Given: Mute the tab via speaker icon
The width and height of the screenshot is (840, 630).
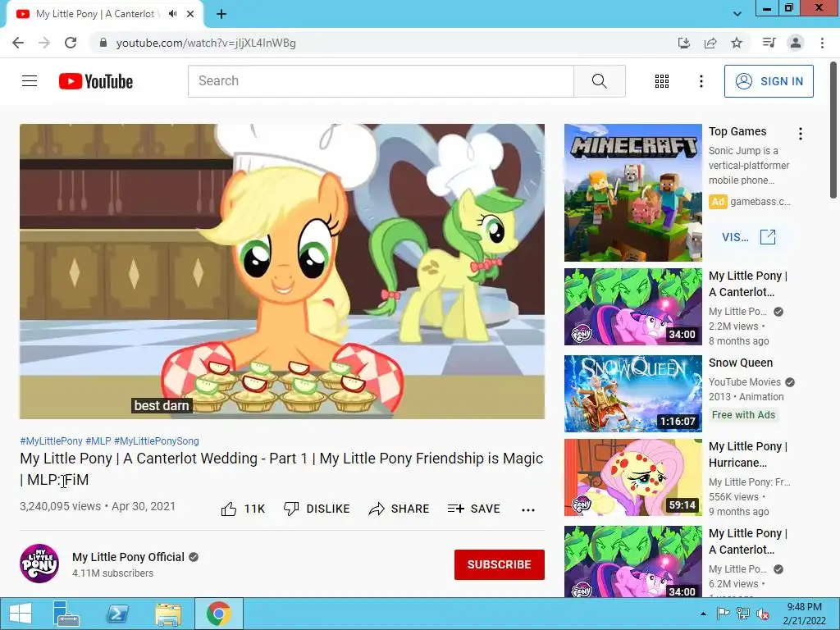Looking at the screenshot, I should pyautogui.click(x=172, y=14).
